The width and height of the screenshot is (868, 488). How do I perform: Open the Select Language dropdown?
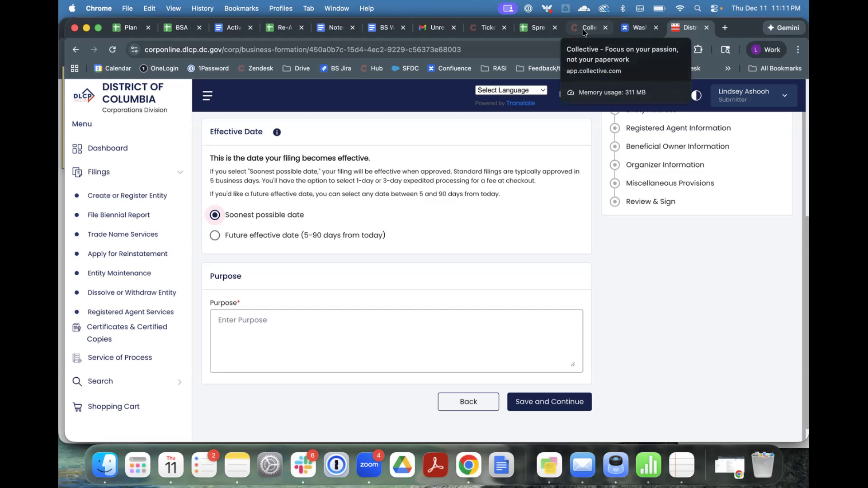point(511,90)
